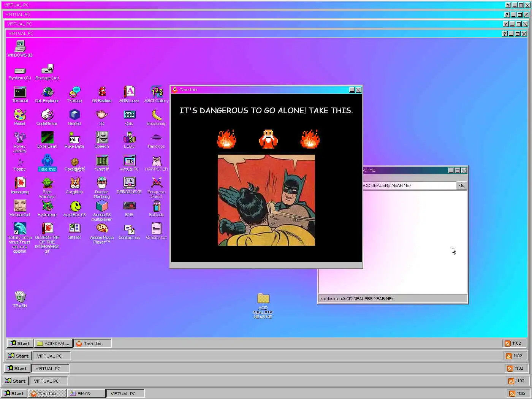532x399 pixels.
Task: Select VIRTUAL PC in the bottom taskbar
Action: point(125,394)
